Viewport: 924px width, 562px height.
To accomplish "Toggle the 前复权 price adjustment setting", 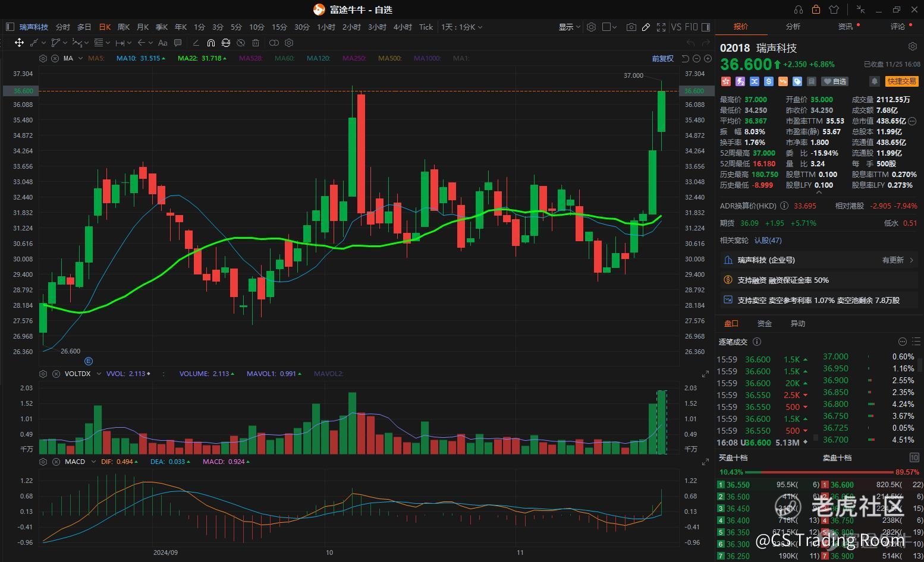I will [x=662, y=58].
